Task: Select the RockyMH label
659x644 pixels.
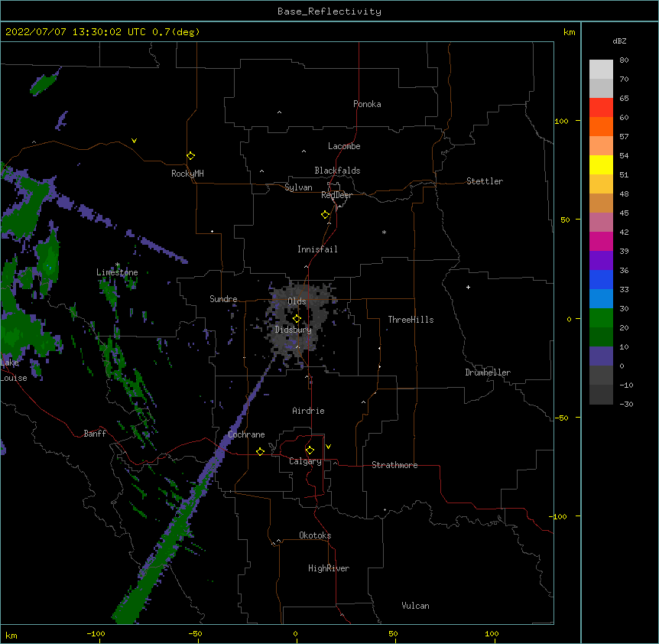Action: tap(187, 174)
